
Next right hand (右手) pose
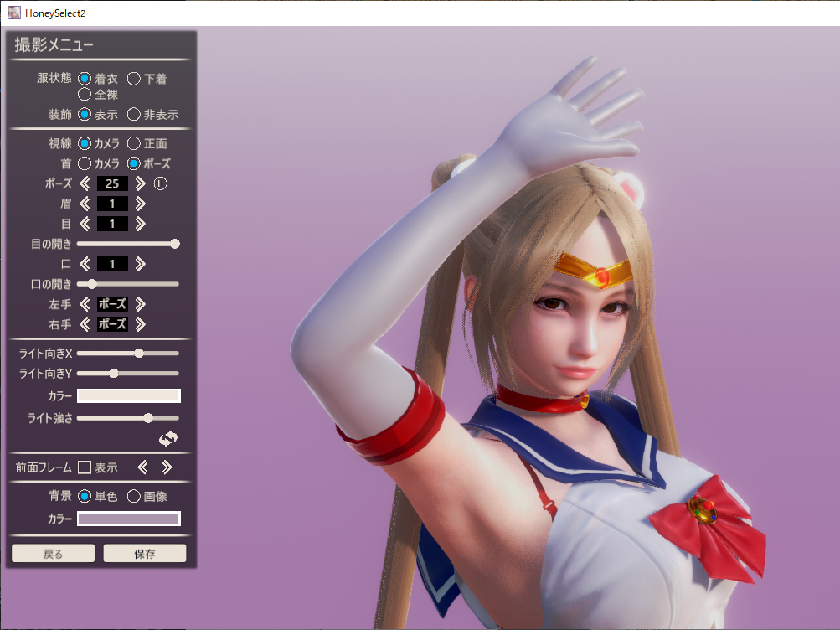[141, 324]
